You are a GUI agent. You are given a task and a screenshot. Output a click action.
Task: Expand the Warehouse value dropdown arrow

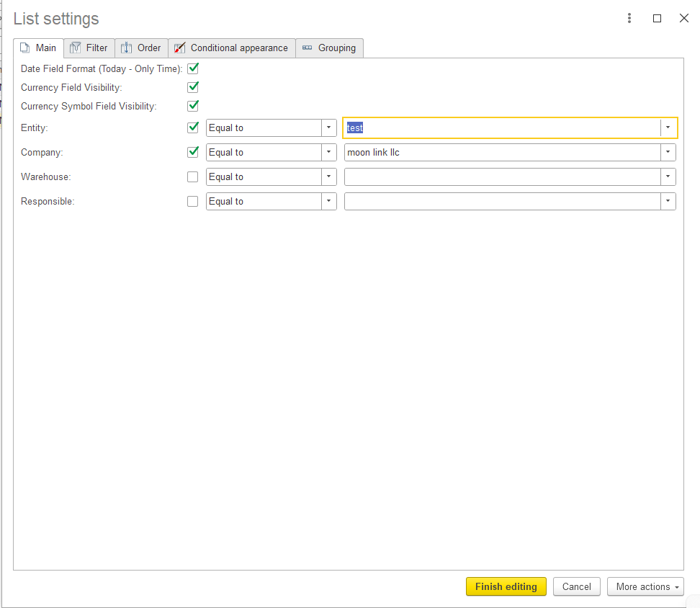click(x=668, y=176)
